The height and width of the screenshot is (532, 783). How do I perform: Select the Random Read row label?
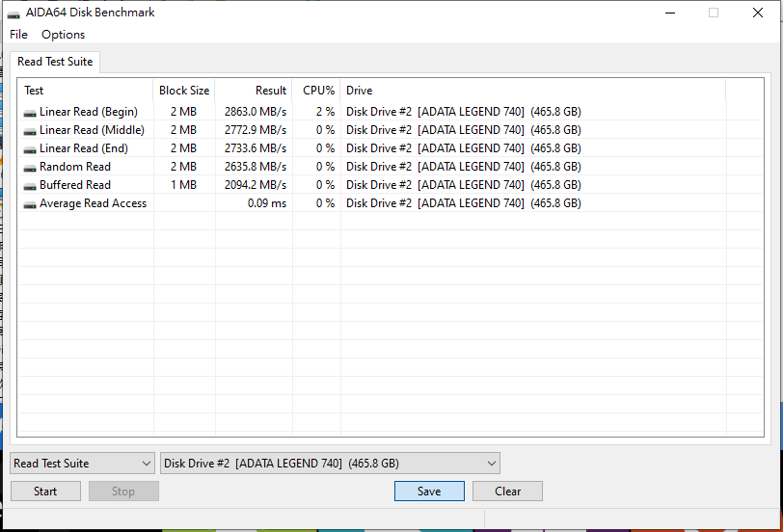pyautogui.click(x=75, y=167)
